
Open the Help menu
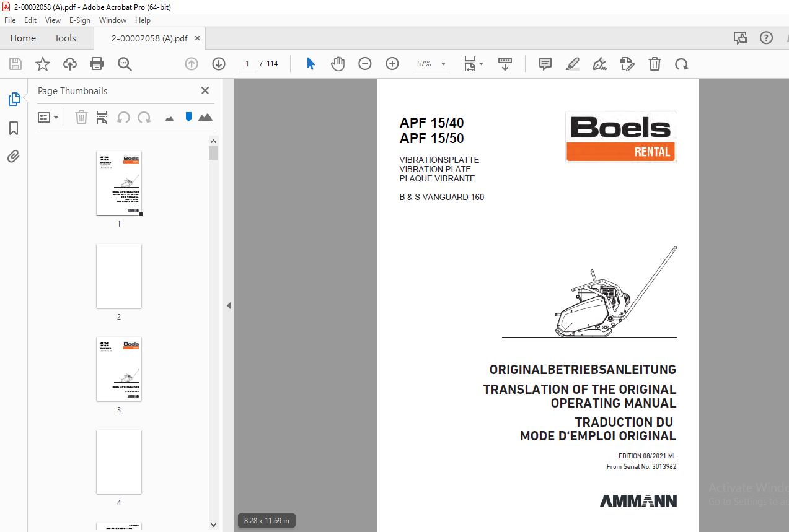coord(143,20)
